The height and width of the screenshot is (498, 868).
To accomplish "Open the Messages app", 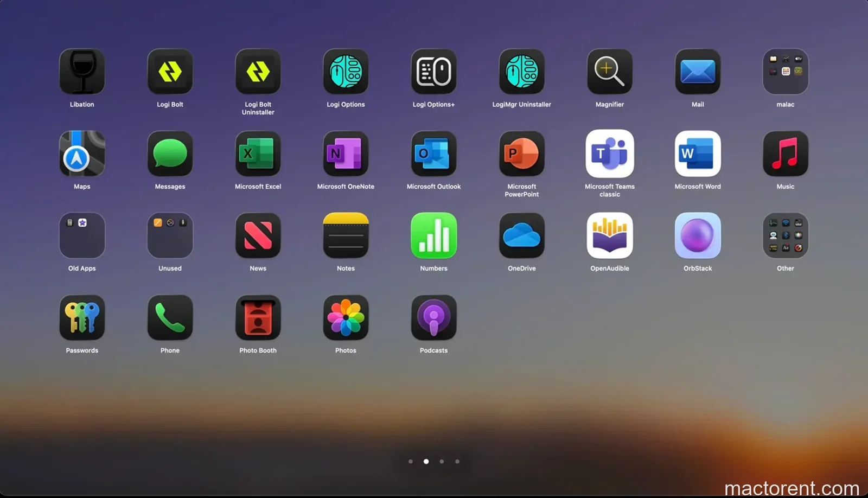I will click(170, 154).
